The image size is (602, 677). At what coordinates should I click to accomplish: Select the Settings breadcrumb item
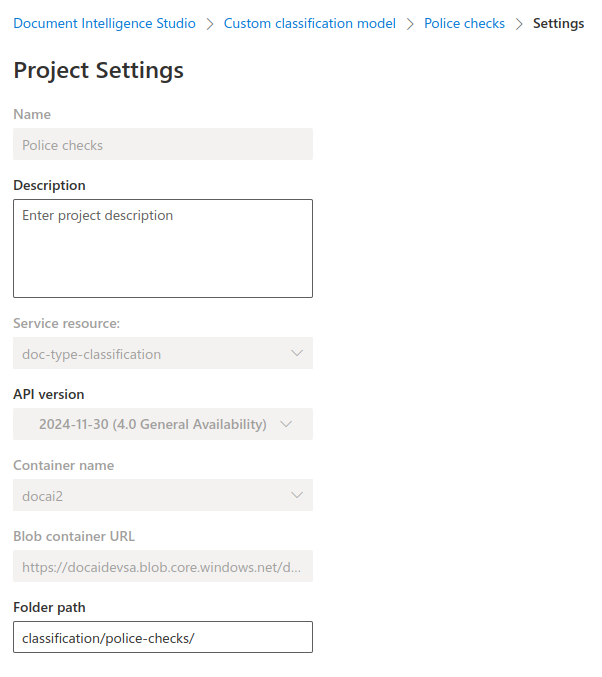(558, 23)
